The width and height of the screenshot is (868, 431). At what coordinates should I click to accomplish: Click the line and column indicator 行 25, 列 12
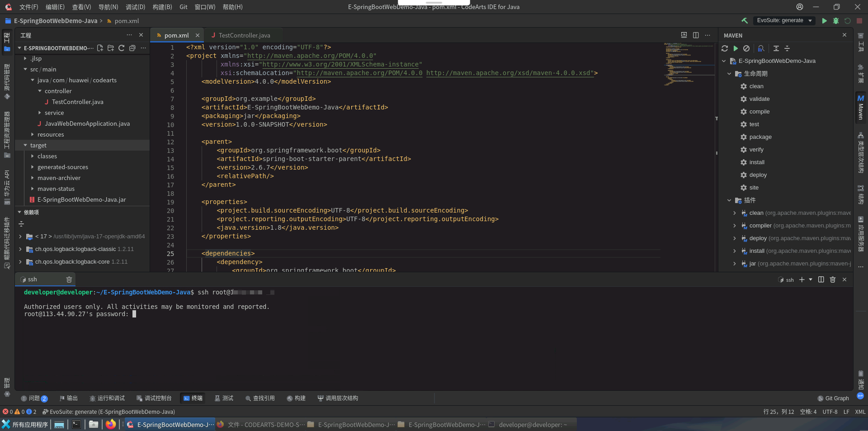pyautogui.click(x=778, y=412)
